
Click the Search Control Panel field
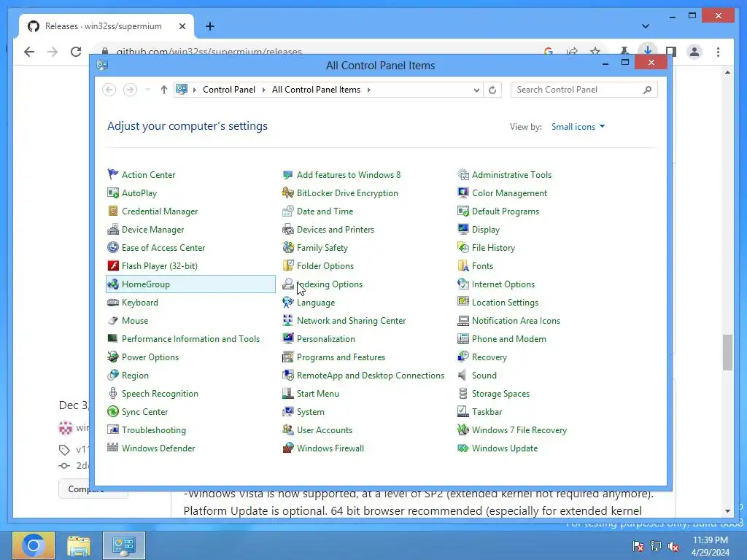(584, 90)
